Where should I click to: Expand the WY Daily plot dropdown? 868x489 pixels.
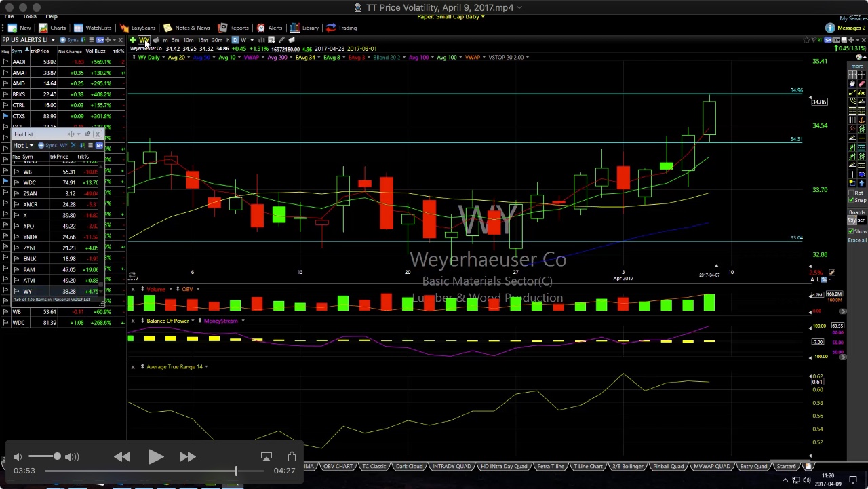tap(163, 57)
